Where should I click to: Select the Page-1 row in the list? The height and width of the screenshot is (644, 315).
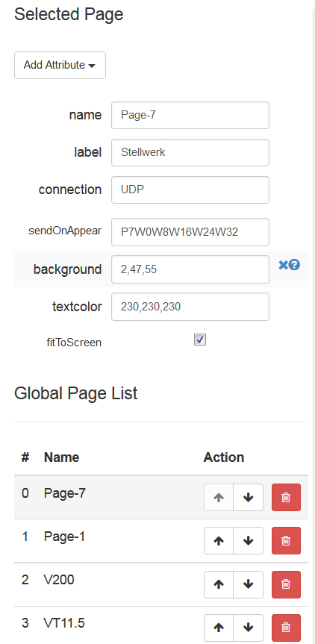pos(161,541)
